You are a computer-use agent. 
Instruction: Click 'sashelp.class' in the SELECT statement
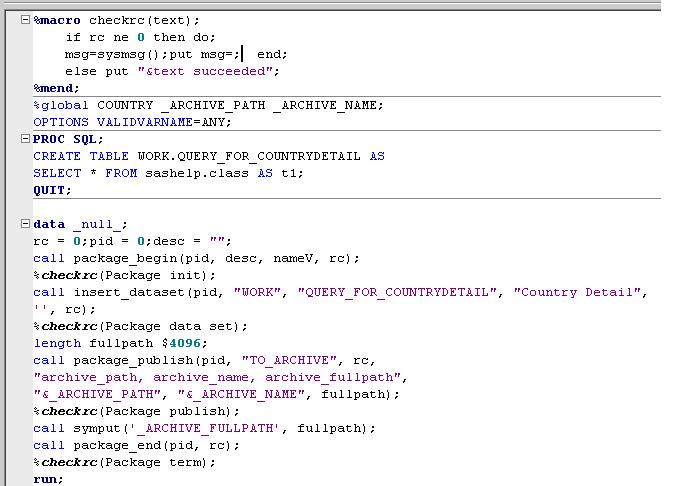pos(197,174)
